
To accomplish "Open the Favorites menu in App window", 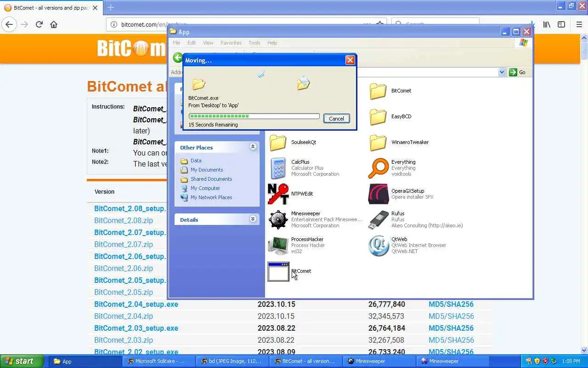I will (231, 43).
